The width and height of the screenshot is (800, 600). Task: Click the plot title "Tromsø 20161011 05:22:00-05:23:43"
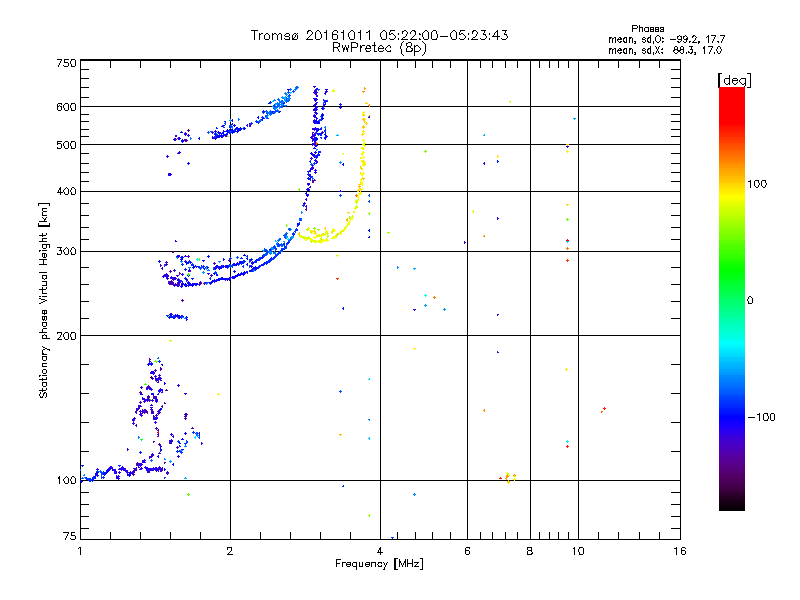379,35
